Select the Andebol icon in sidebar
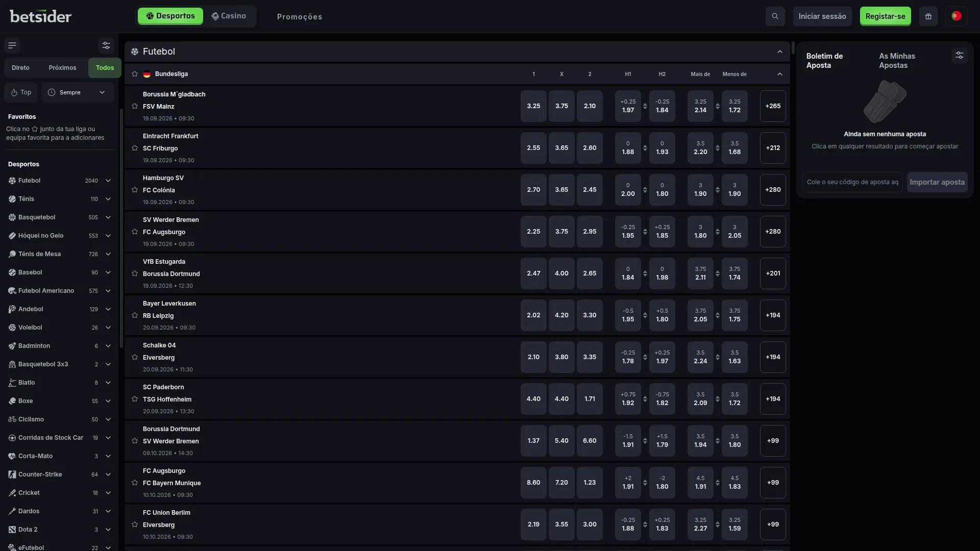The height and width of the screenshot is (551, 980). coord(12,309)
